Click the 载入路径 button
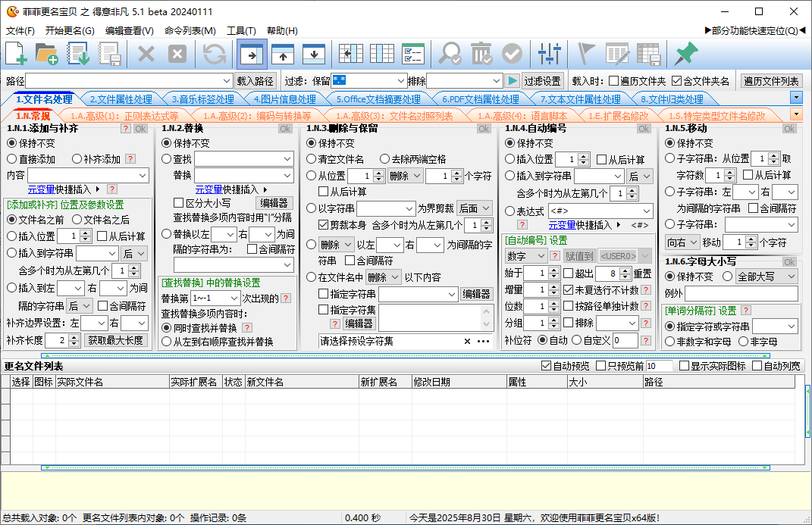The image size is (812, 525). coord(256,81)
